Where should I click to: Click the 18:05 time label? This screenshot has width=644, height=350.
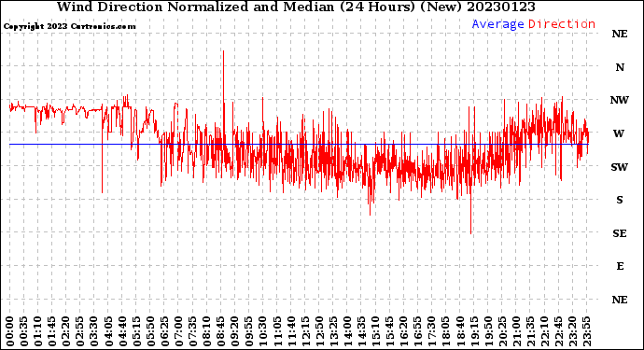[446, 332]
